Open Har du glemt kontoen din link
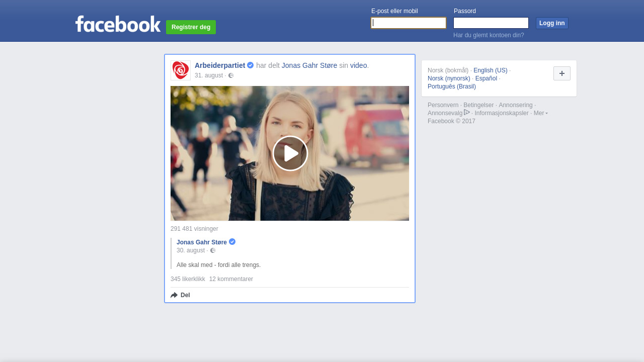 pyautogui.click(x=489, y=35)
